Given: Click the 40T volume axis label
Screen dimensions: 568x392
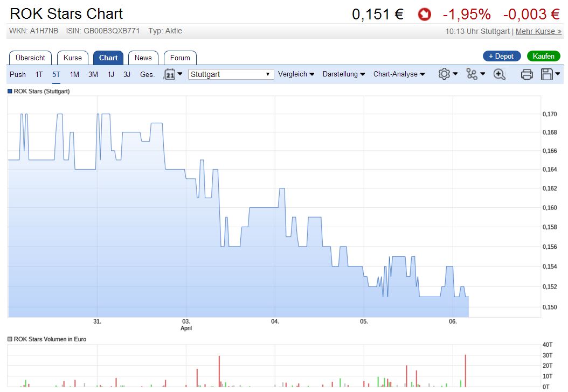Looking at the screenshot, I should 548,345.
